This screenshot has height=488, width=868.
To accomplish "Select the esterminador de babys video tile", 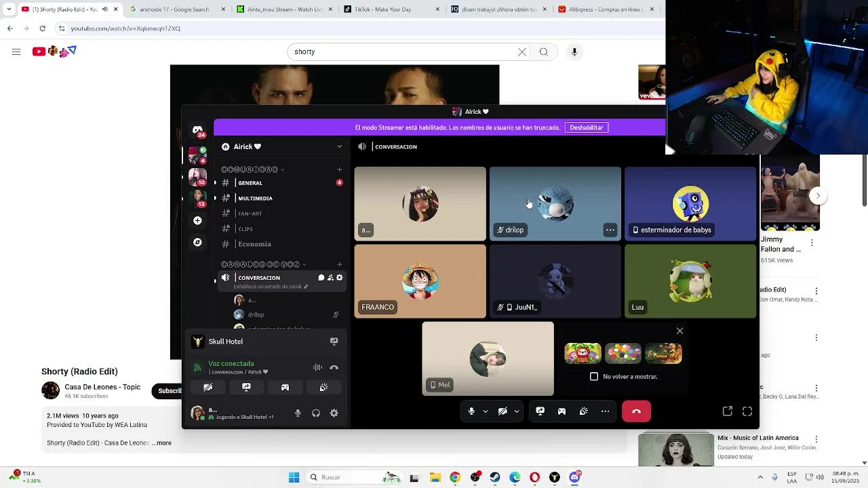I will (690, 204).
